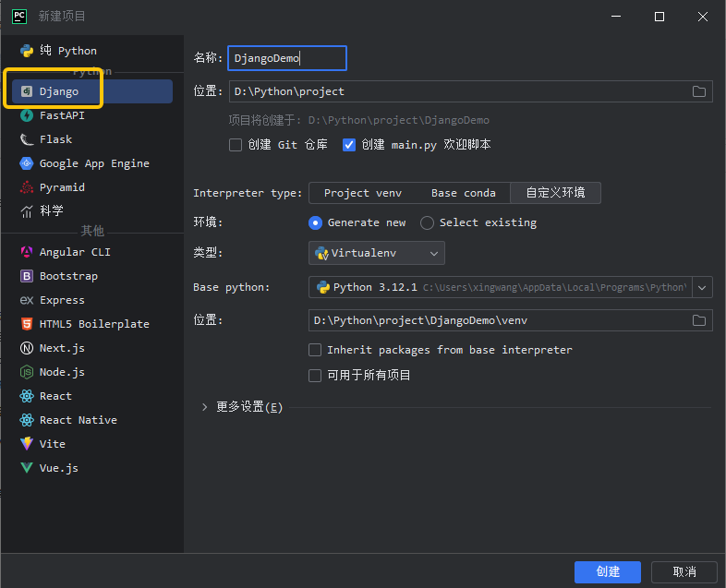The height and width of the screenshot is (588, 726).
Task: Maximize the new project window
Action: click(x=659, y=17)
